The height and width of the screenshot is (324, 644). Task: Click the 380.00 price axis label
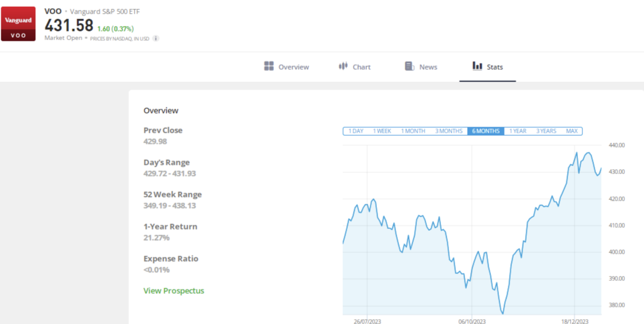(x=616, y=305)
